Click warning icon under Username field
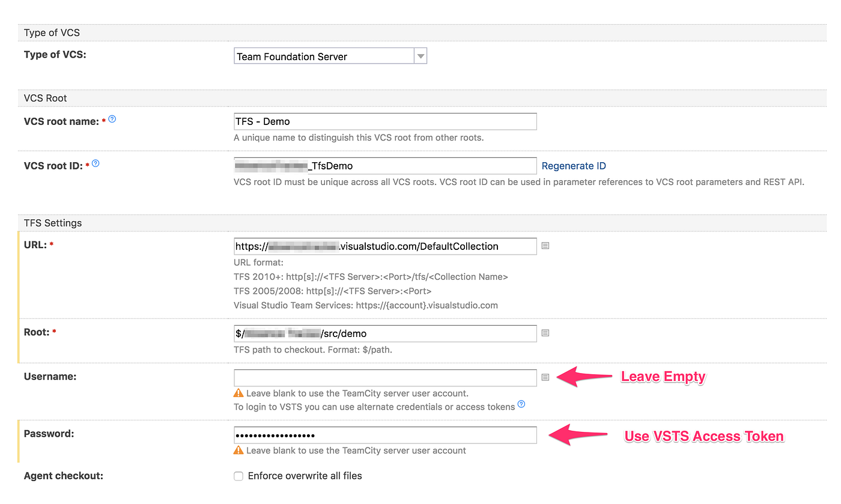Screen dimensions: 841x504 click(x=238, y=392)
